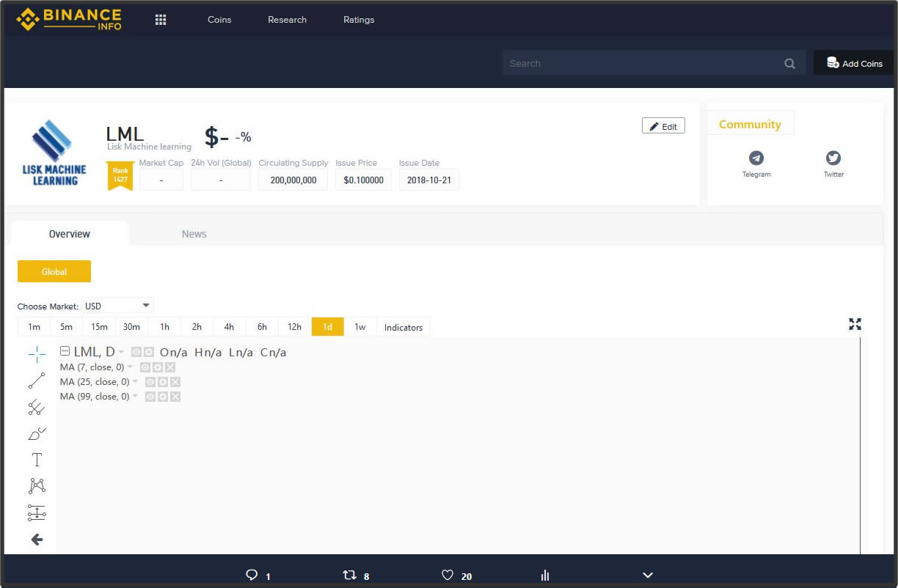Select the text annotation tool

[x=37, y=460]
